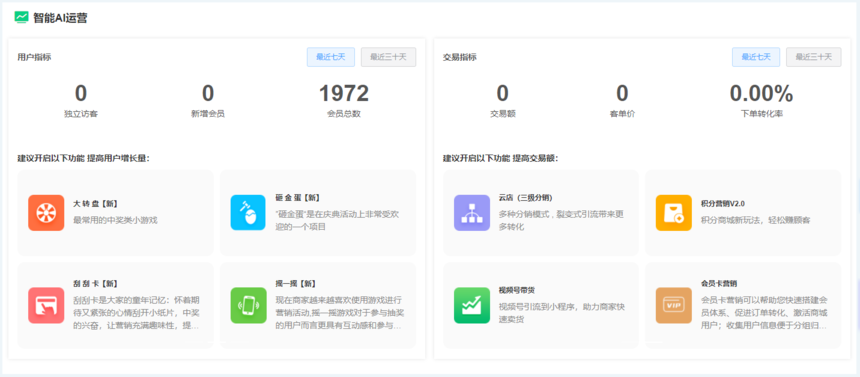Open the 会员卡营销 card title
The width and height of the screenshot is (860, 377).
click(719, 284)
